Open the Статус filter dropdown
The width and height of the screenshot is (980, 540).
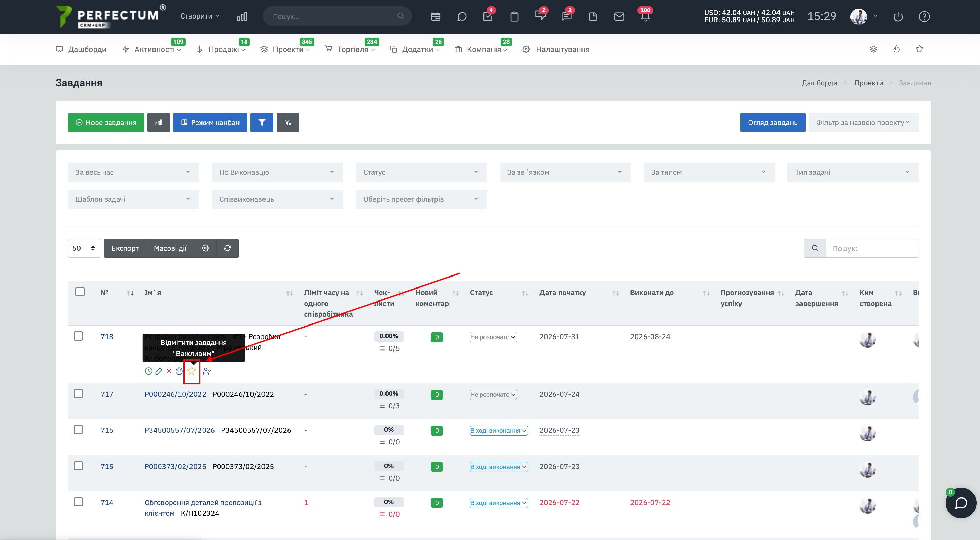(421, 172)
